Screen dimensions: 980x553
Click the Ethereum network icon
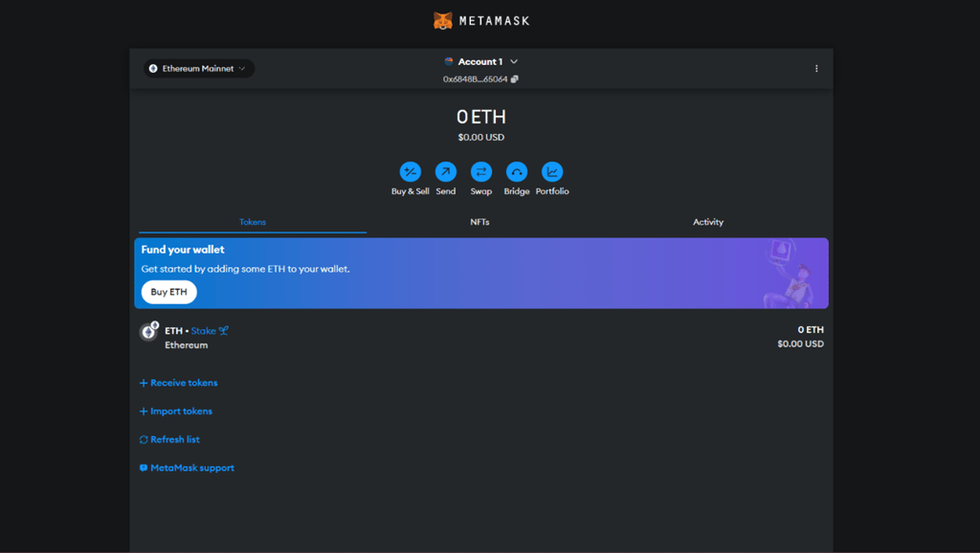[x=153, y=69]
